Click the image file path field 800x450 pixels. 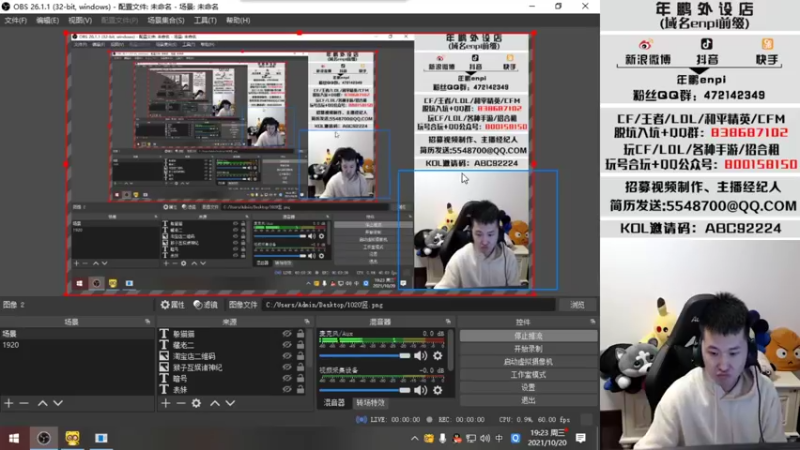click(x=409, y=305)
